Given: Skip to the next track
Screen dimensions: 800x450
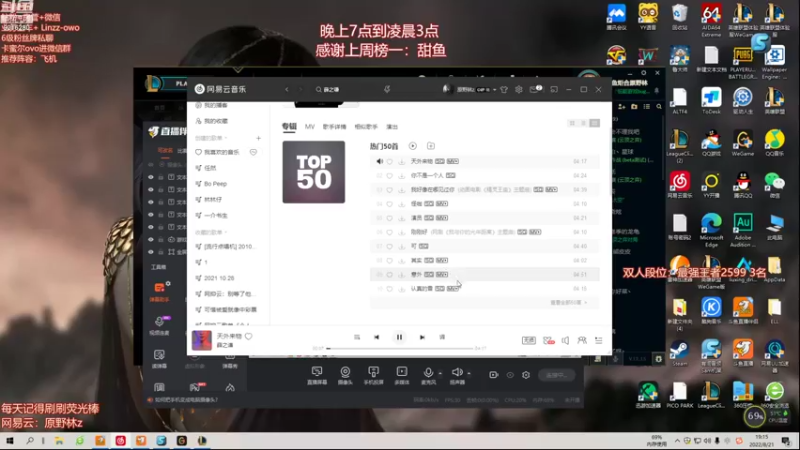Looking at the screenshot, I should [x=422, y=337].
